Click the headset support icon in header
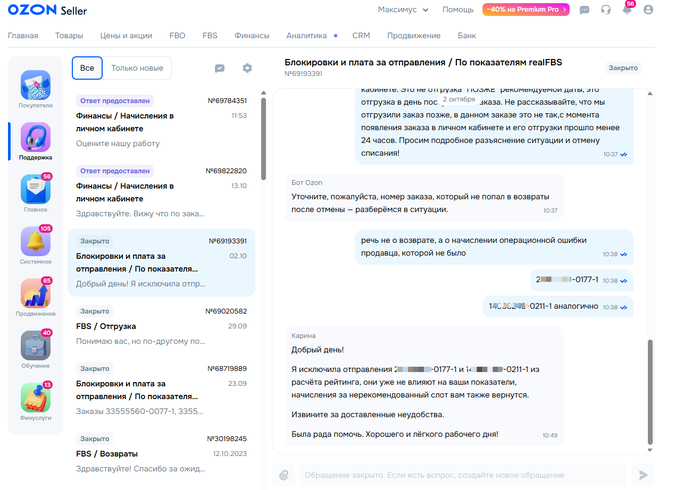 (606, 10)
